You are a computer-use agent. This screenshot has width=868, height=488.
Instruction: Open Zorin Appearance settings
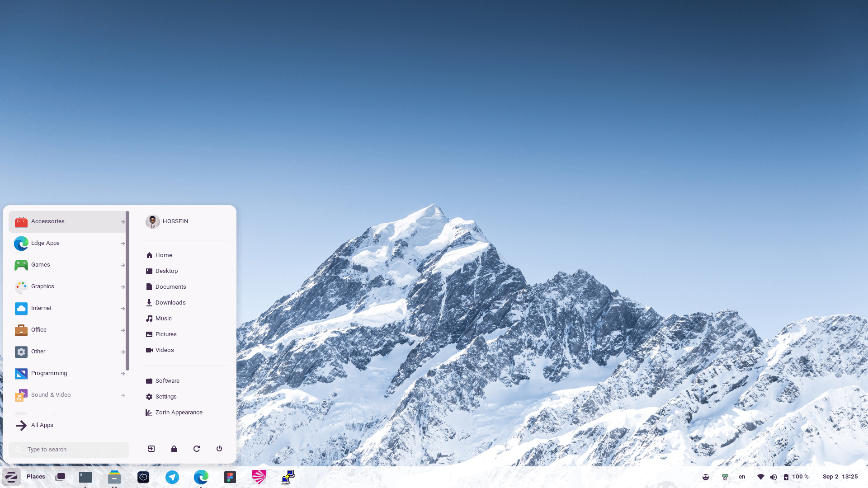[x=179, y=413]
